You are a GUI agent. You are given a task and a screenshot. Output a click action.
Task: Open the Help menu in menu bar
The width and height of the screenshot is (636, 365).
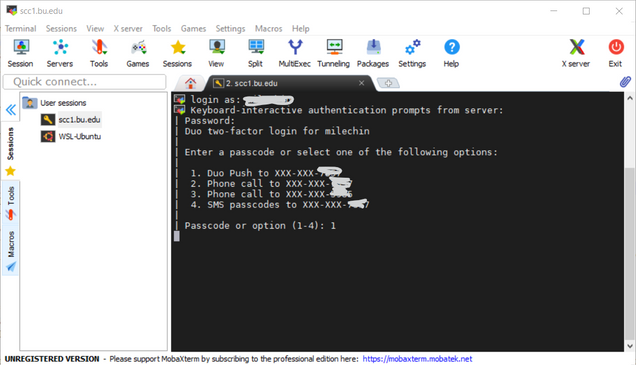coord(301,28)
